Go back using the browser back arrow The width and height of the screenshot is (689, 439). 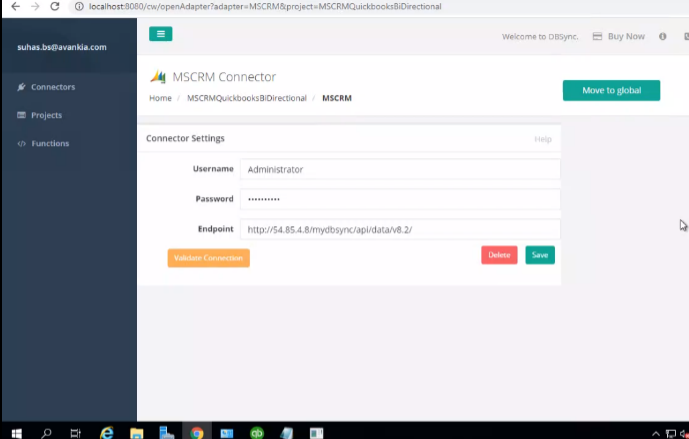point(14,7)
